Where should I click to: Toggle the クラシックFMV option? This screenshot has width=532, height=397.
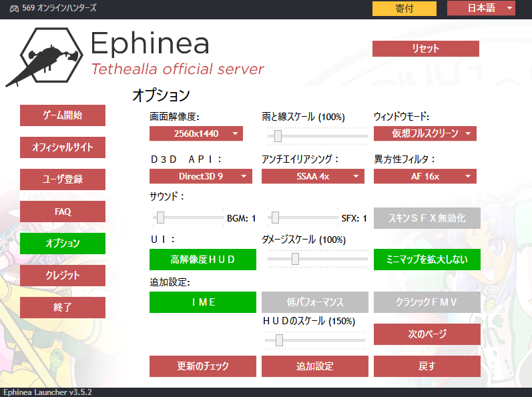tap(427, 302)
